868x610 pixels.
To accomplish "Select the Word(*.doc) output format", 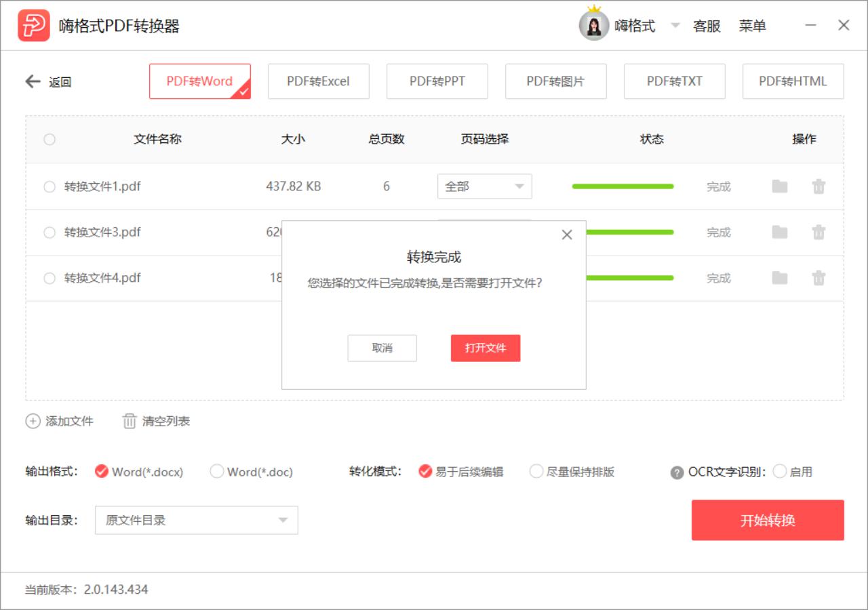I will coord(217,472).
